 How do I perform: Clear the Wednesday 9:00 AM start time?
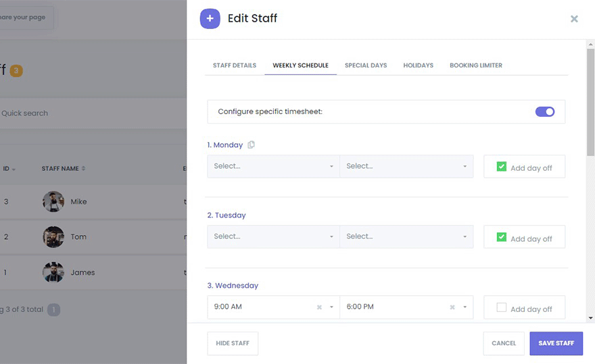(319, 307)
